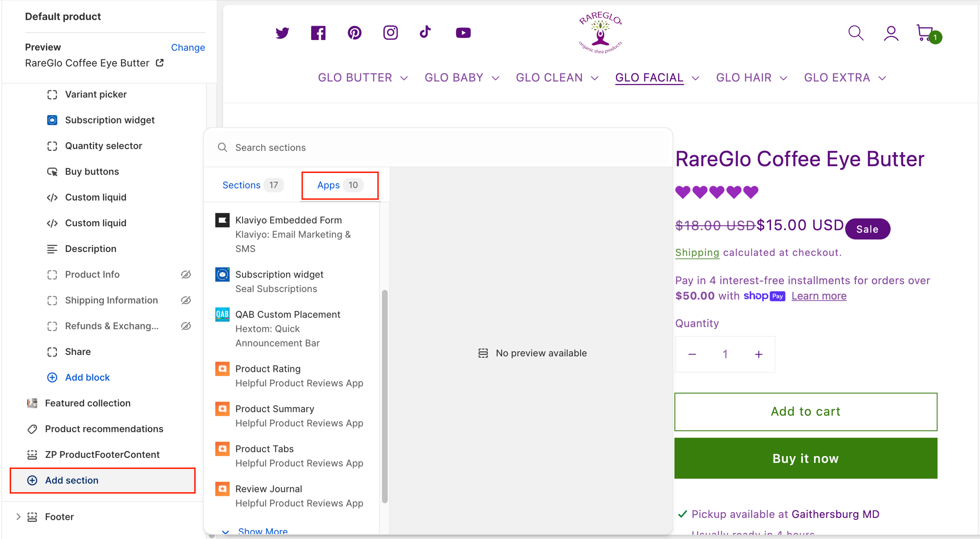
Task: Toggle visibility of Refunds & Exchanges block
Action: [186, 326]
